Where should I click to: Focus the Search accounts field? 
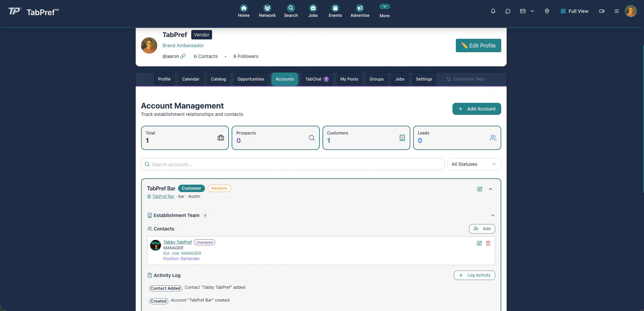click(293, 164)
